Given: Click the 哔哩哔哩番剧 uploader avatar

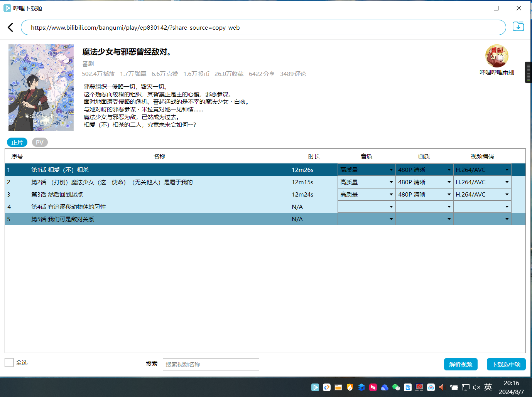Looking at the screenshot, I should [497, 56].
